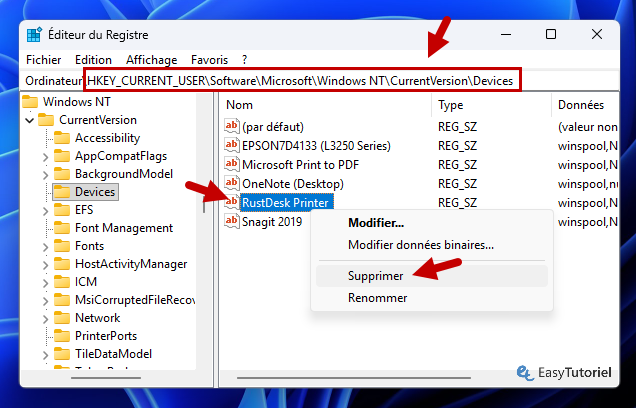Image resolution: width=636 pixels, height=408 pixels.
Task: Click the TileDataModel folder icon
Action: pos(62,354)
